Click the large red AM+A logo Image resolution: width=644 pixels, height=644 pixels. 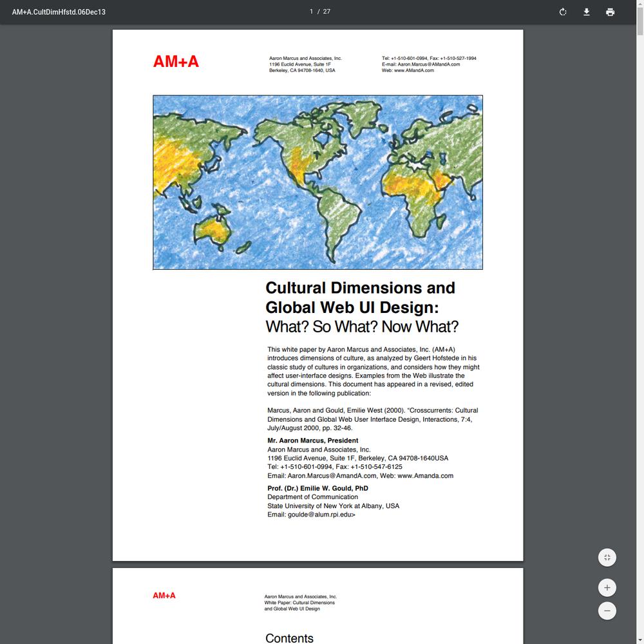[x=176, y=62]
